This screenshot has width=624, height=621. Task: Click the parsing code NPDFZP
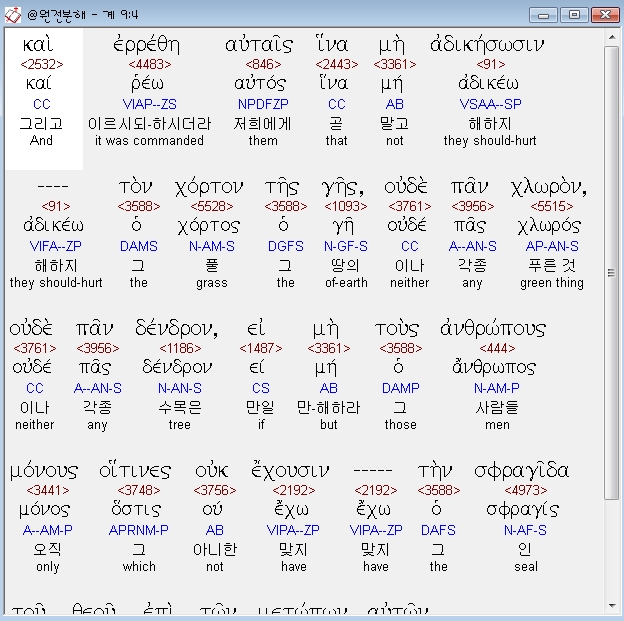pos(263,104)
